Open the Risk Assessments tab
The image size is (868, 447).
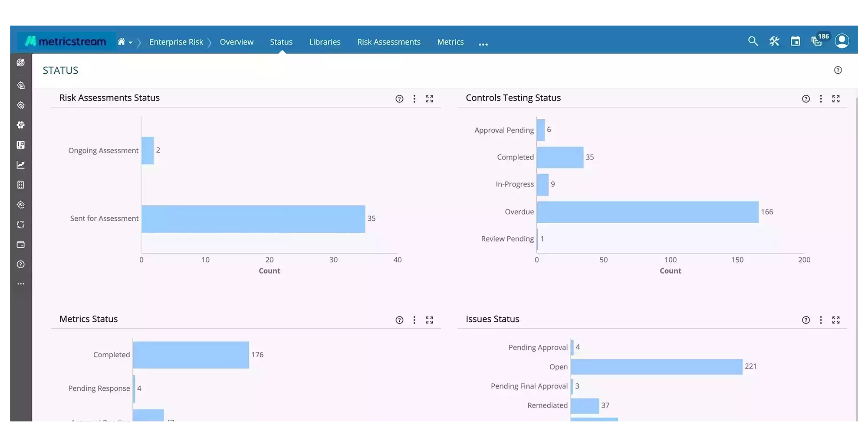click(388, 42)
